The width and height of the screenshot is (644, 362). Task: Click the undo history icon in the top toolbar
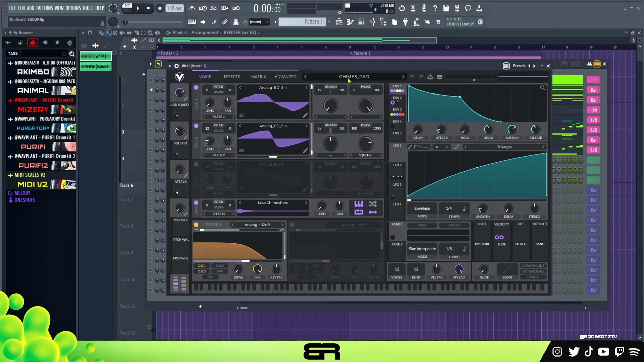[x=402, y=8]
